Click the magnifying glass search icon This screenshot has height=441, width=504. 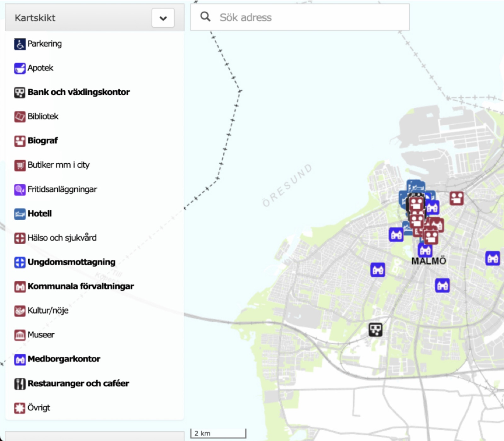click(205, 17)
